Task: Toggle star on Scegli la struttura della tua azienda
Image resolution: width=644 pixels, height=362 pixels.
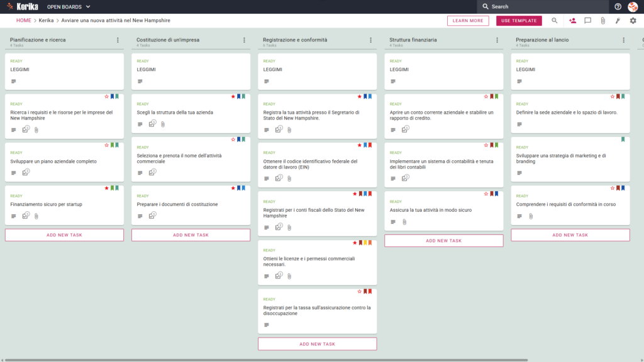Action: pos(233,96)
